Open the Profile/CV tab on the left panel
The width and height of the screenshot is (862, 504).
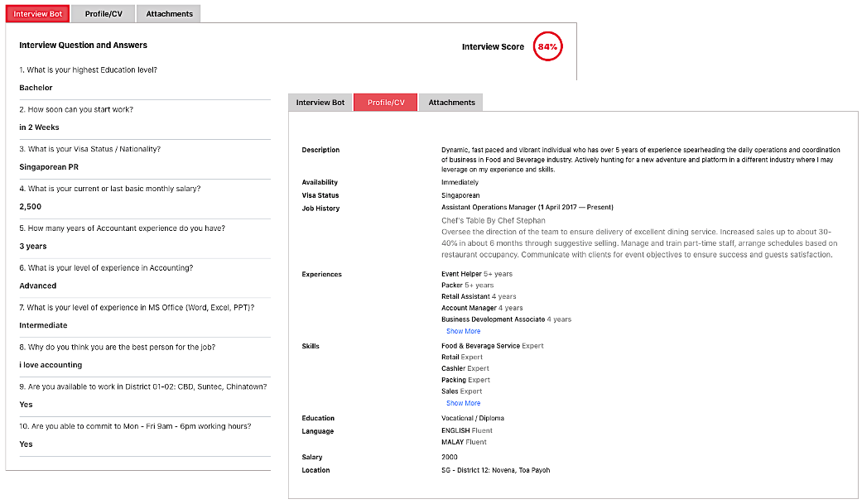coord(103,13)
